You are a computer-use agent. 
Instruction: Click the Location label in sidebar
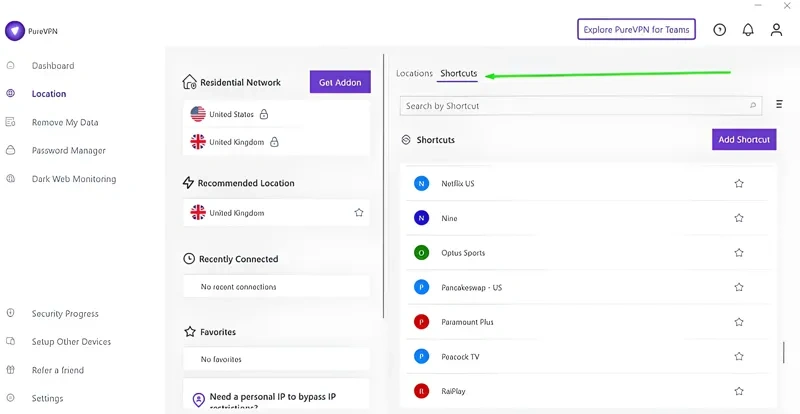[x=49, y=94]
